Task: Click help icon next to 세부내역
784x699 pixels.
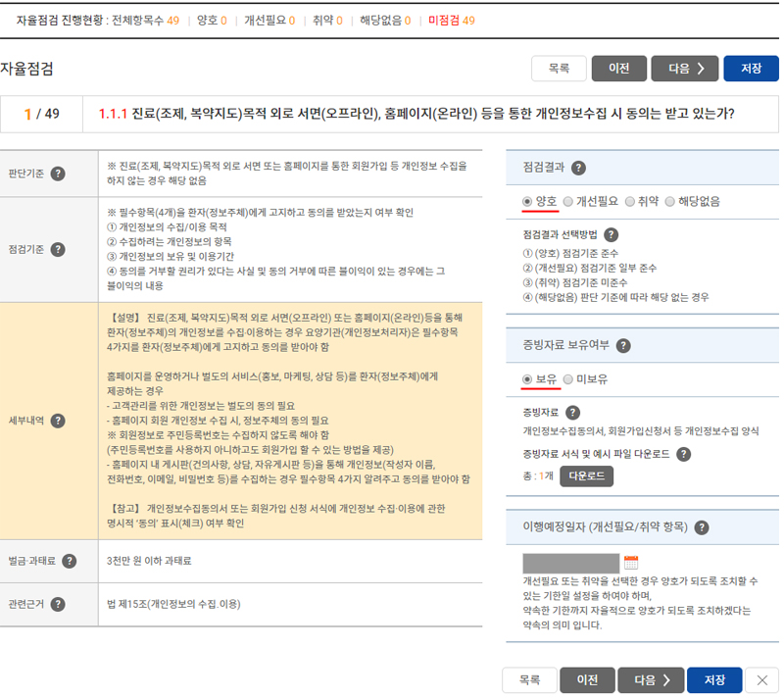Action: pos(58,421)
